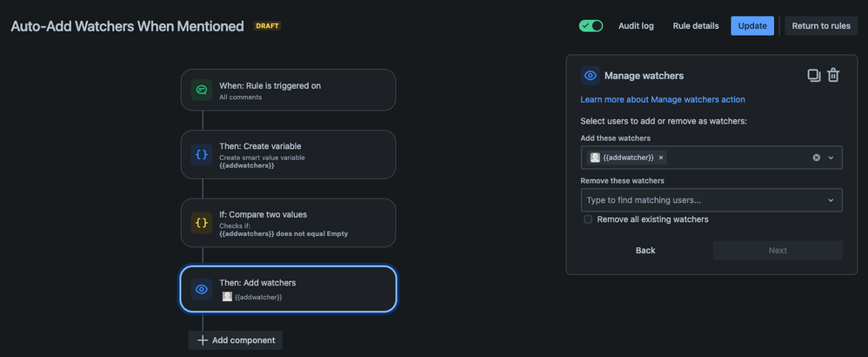The height and width of the screenshot is (357, 868).
Task: Remove the {{addwatcher}} tag
Action: (661, 158)
